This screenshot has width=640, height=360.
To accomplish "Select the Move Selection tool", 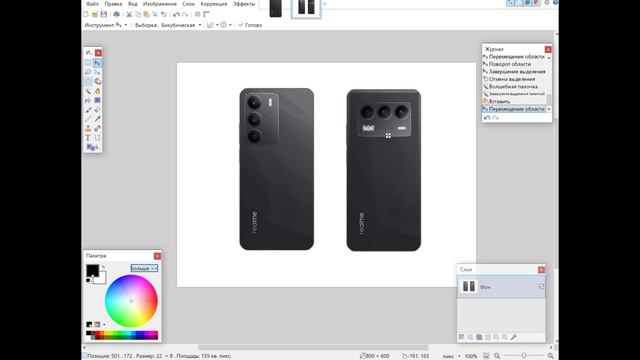I will pyautogui.click(x=97, y=72).
